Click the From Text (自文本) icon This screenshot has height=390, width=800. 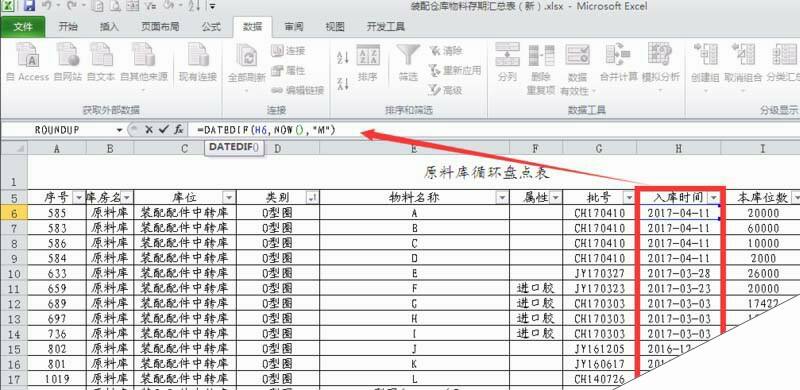tap(101, 62)
